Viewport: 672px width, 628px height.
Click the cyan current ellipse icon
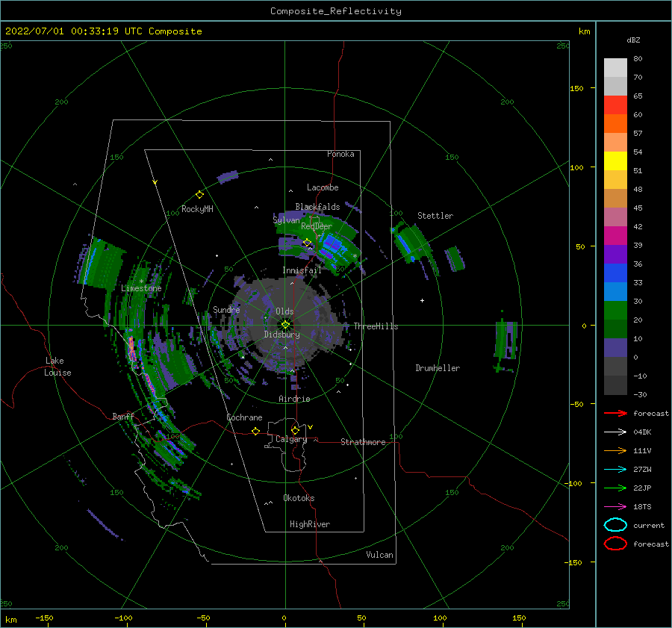[615, 525]
